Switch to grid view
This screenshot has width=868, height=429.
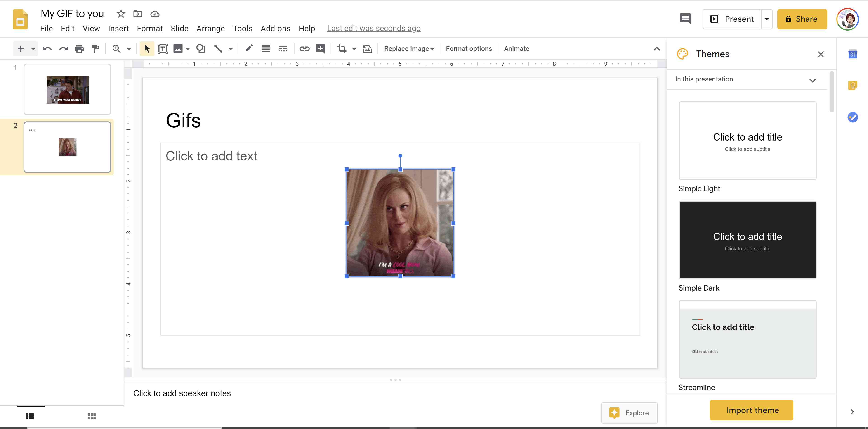92,416
